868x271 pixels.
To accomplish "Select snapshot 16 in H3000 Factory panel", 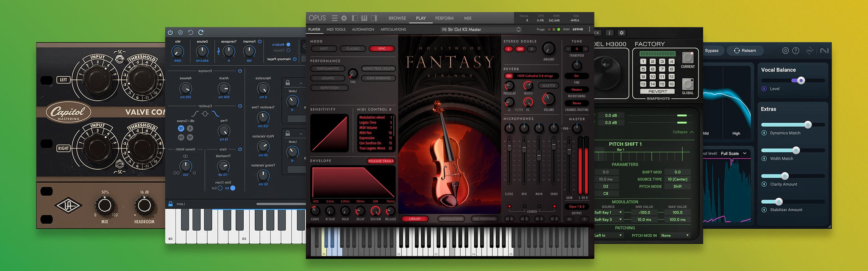I will 671,84.
